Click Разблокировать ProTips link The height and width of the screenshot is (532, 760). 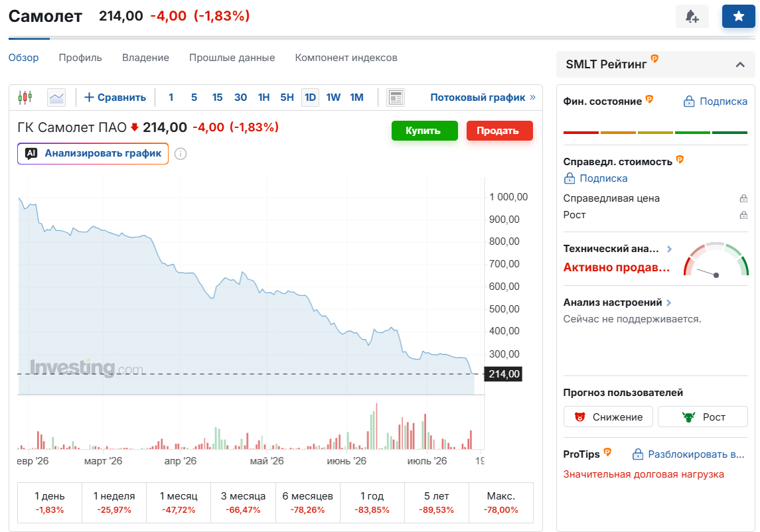click(x=689, y=454)
